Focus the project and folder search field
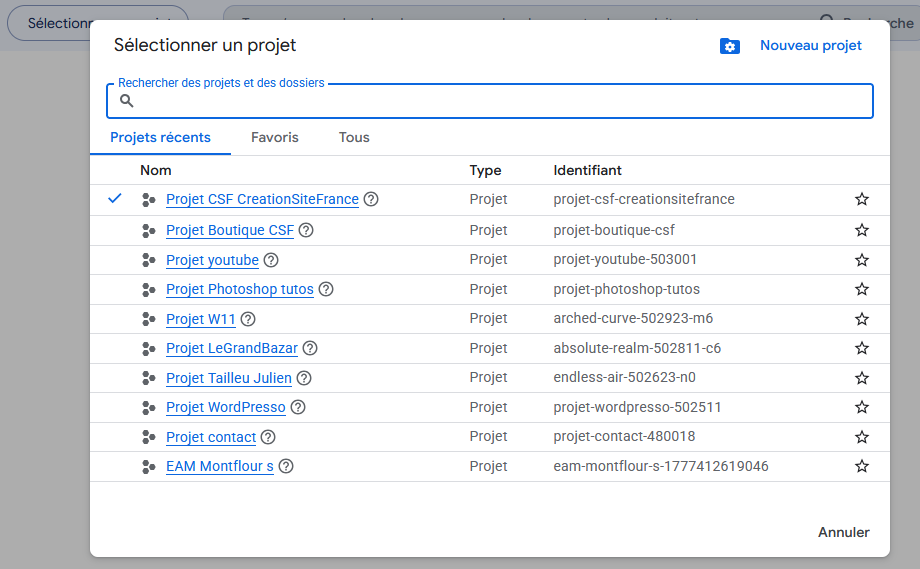This screenshot has width=920, height=569. 490,101
